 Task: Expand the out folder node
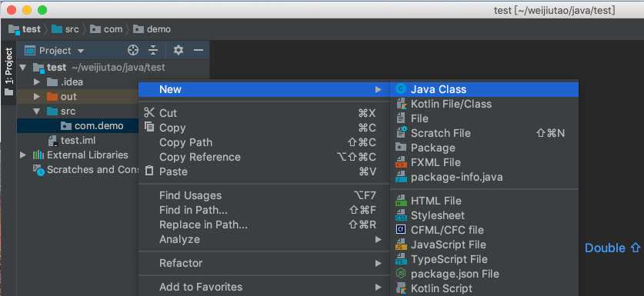tap(37, 97)
